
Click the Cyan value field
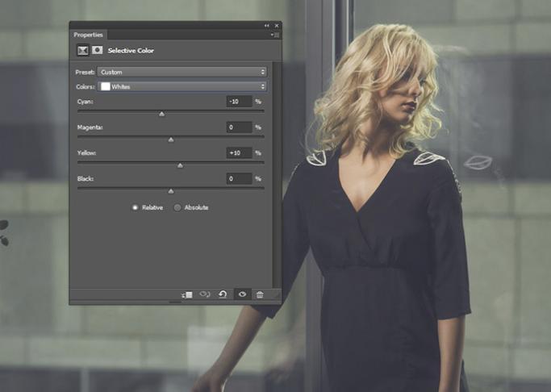pyautogui.click(x=239, y=102)
